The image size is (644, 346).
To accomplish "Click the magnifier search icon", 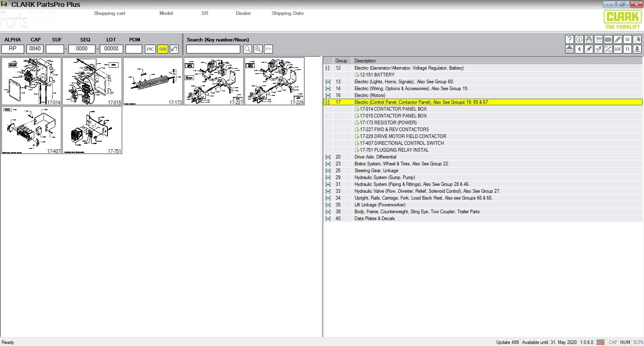I will [x=248, y=49].
